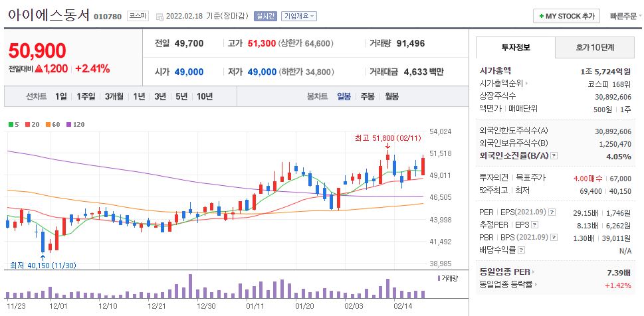Image resolution: width=644 pixels, height=316 pixels.
Task: Click the 거래대금 value 4,633 백만
Action: 424,72
